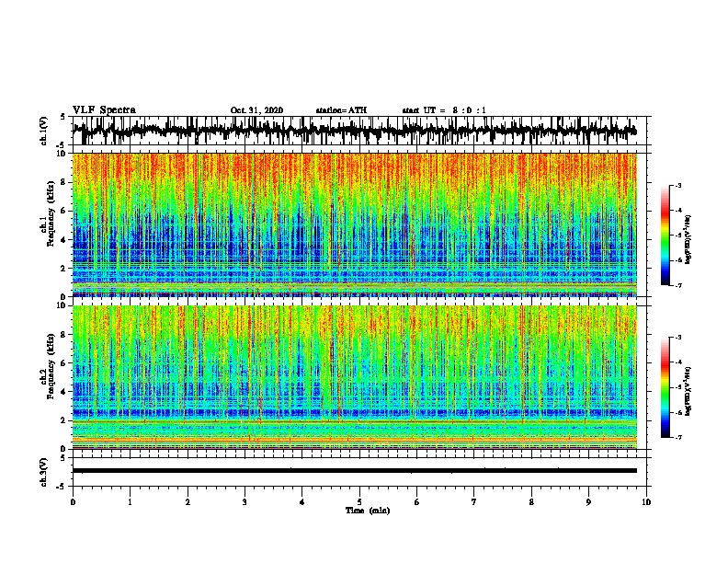Select the "Time (min)" axis label
Image resolution: width=728 pixels, height=563 pixels.
pyautogui.click(x=368, y=511)
